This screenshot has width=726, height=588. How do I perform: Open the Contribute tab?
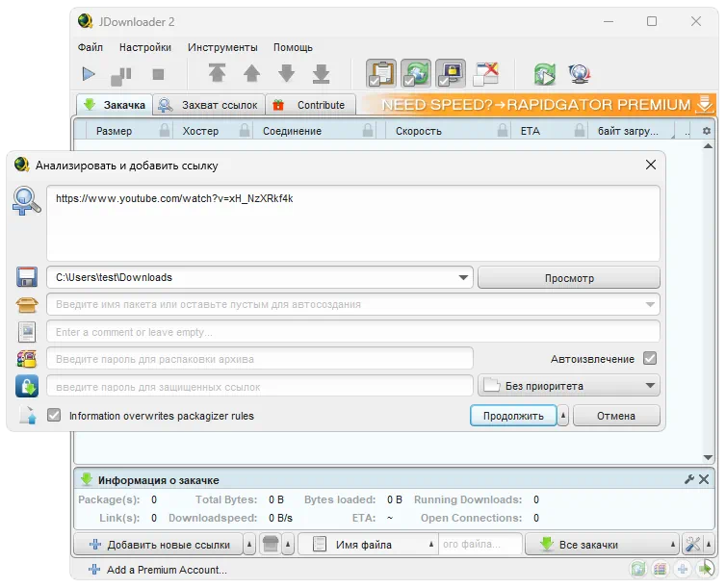pyautogui.click(x=311, y=105)
